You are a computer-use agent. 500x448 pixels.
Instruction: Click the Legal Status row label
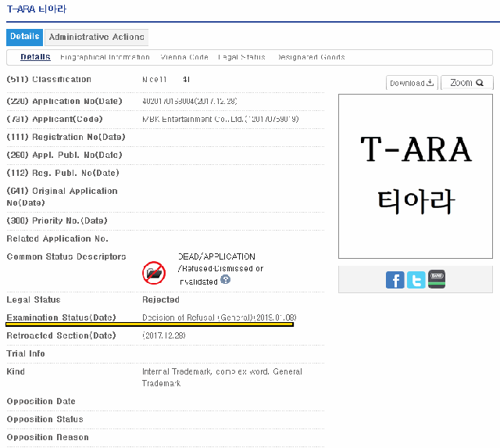coord(34,299)
